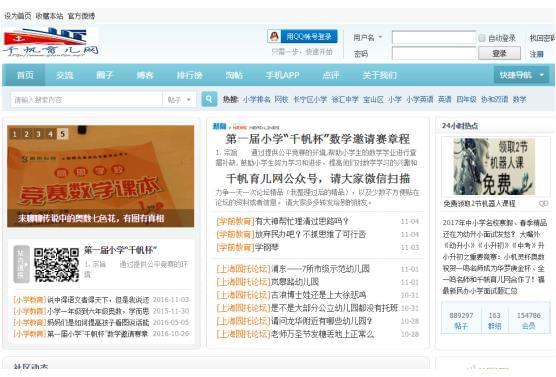Expand the 快捷导航 menu
This screenshot has width=556, height=377.
click(x=522, y=75)
